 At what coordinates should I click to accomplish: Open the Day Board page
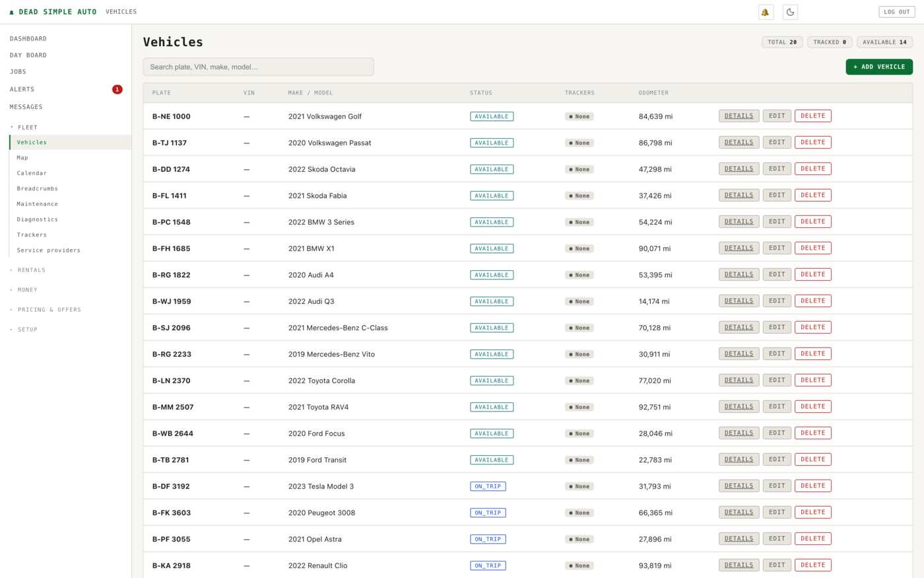tap(28, 55)
